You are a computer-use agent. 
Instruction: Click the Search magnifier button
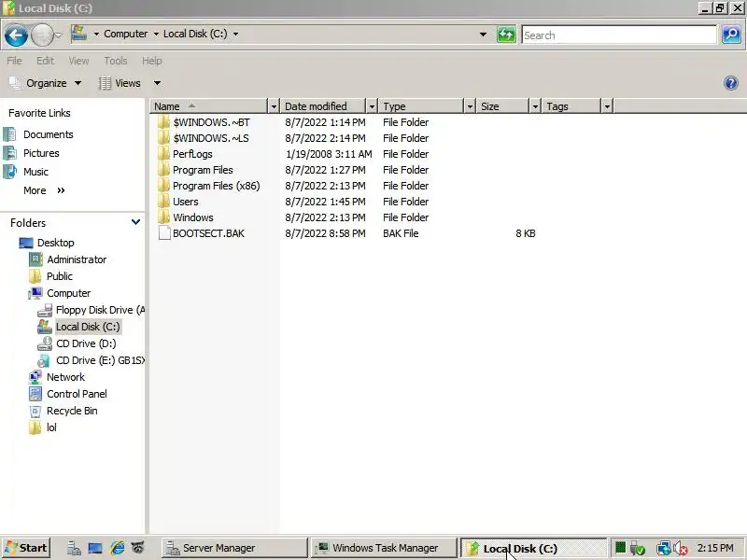(x=731, y=35)
